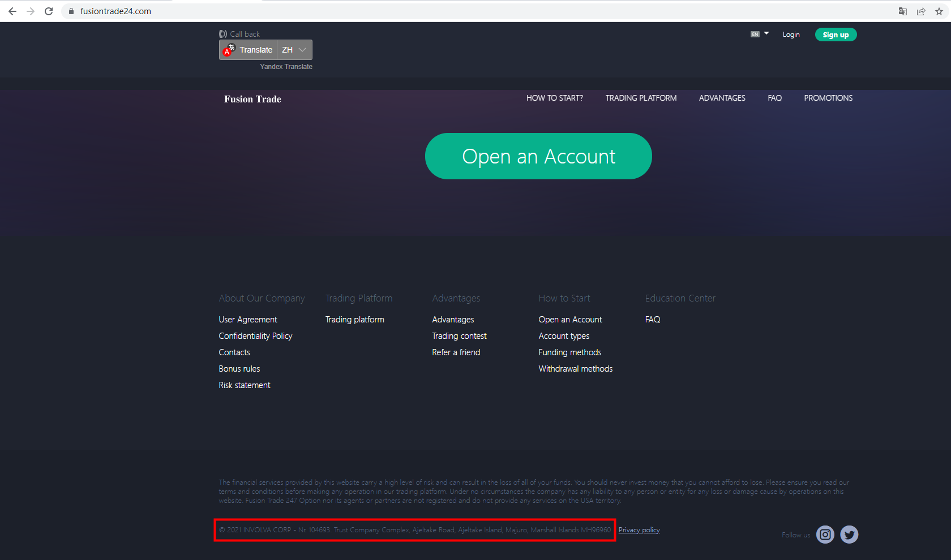Click the Advantages footer link
Image resolution: width=951 pixels, height=560 pixels.
tap(453, 320)
